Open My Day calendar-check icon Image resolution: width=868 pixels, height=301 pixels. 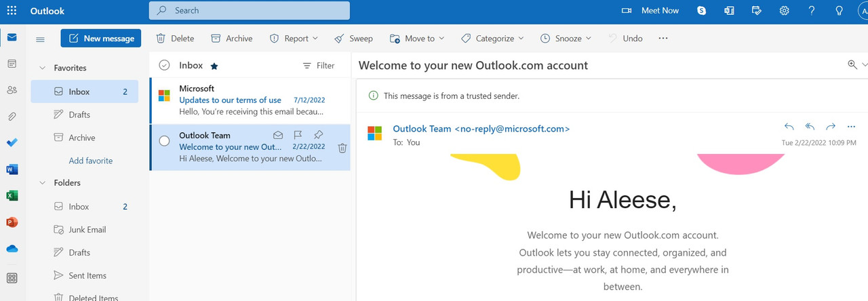click(x=757, y=11)
